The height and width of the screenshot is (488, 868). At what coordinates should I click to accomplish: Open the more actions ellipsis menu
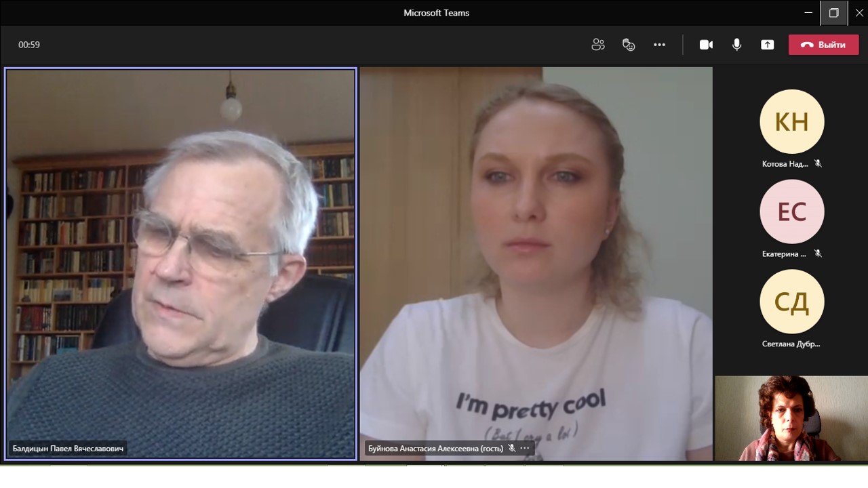(x=659, y=45)
